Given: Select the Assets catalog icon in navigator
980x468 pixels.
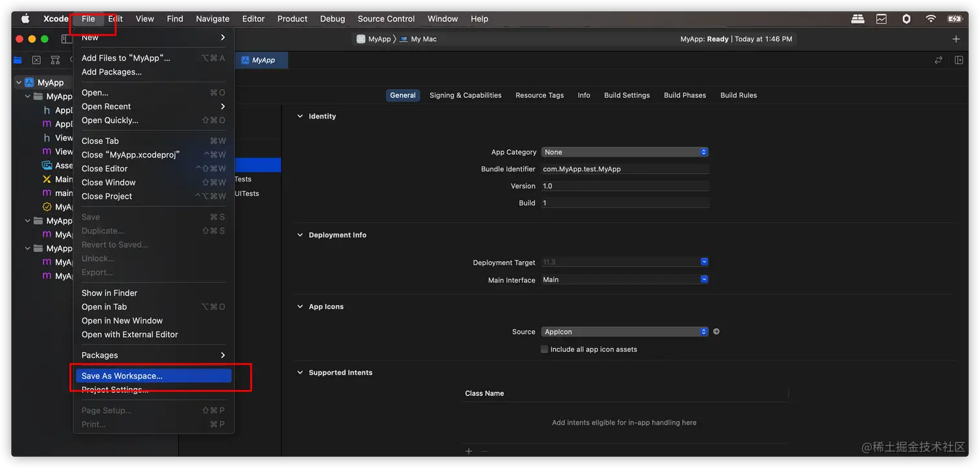Looking at the screenshot, I should click(47, 165).
